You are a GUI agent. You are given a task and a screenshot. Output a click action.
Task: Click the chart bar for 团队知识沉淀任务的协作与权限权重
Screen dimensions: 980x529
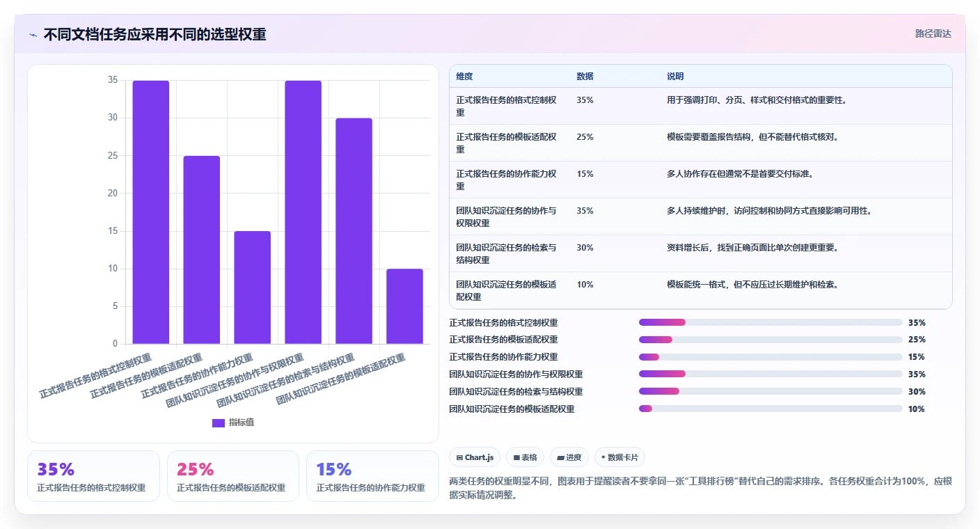(x=303, y=212)
